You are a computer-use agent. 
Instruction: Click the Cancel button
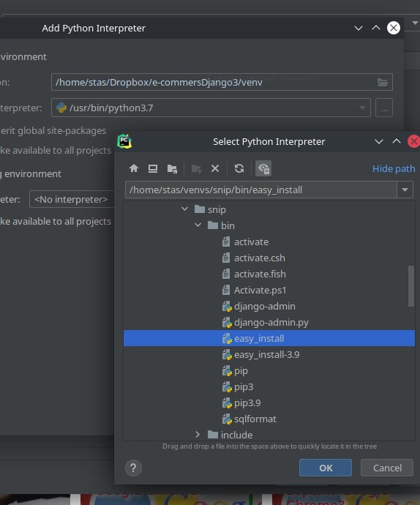click(x=387, y=468)
